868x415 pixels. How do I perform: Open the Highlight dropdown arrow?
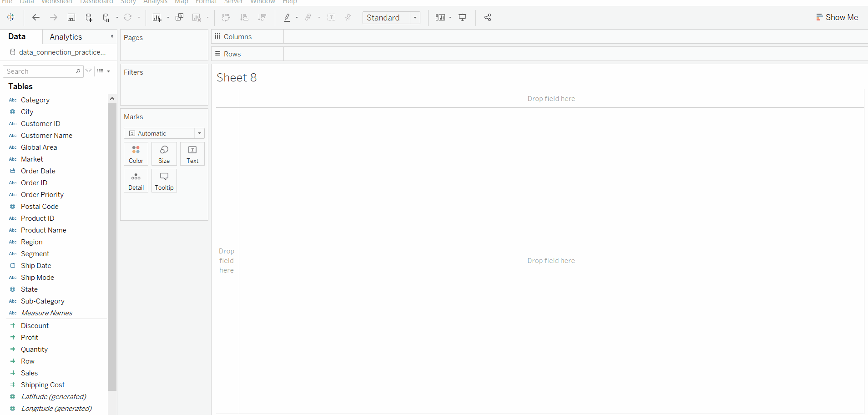click(297, 18)
